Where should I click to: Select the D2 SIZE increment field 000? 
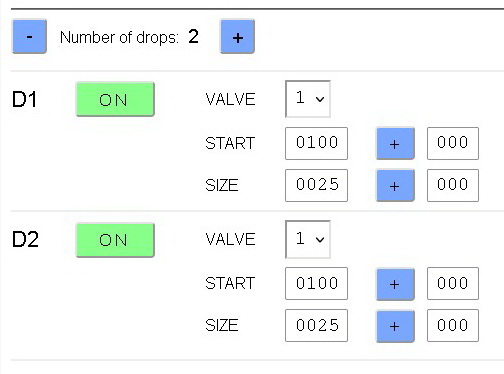point(453,326)
